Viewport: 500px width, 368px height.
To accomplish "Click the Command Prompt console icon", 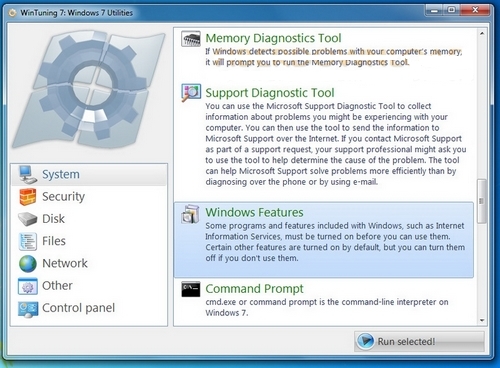I will pos(191,289).
